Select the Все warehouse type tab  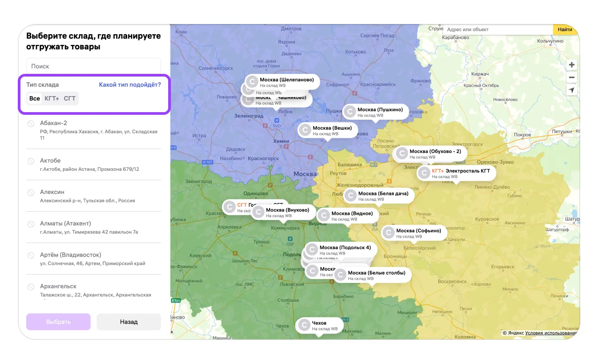[x=35, y=98]
